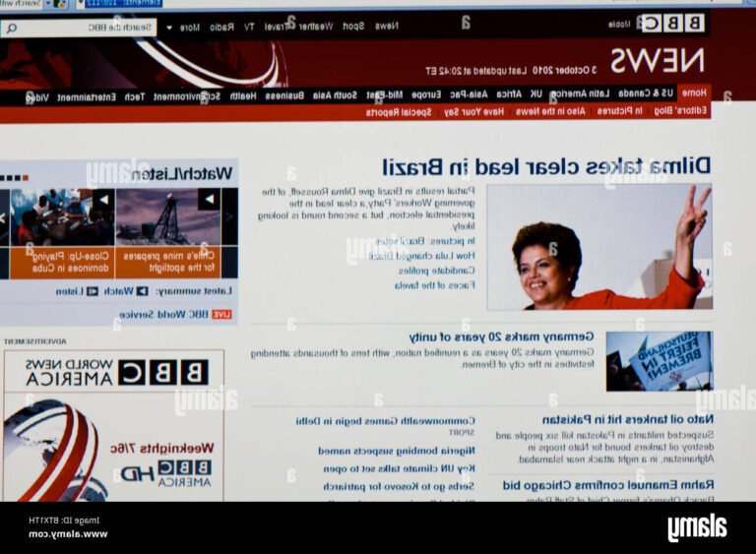Select the South Asia section tab
The height and width of the screenshot is (554, 756).
pos(335,95)
